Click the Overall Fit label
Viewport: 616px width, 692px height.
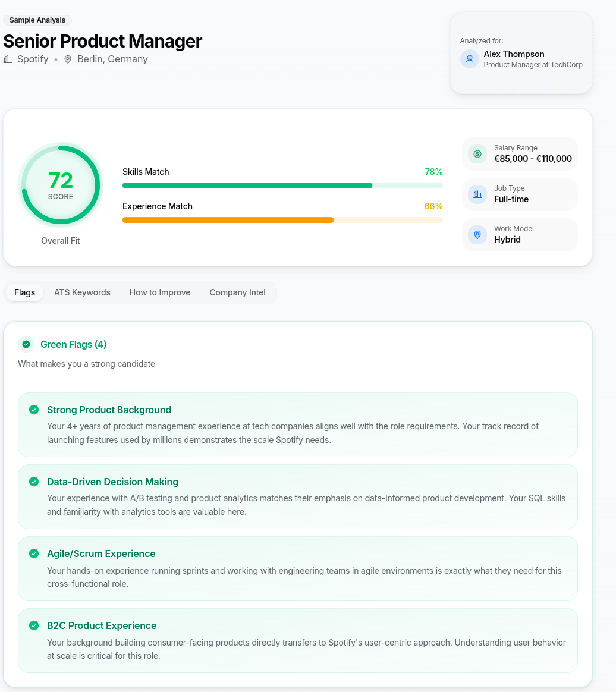(61, 241)
